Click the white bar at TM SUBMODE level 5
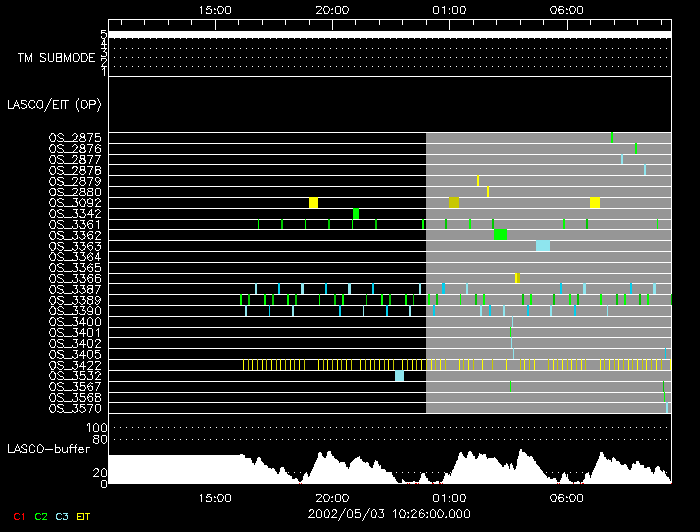The height and width of the screenshot is (532, 700). pyautogui.click(x=388, y=34)
